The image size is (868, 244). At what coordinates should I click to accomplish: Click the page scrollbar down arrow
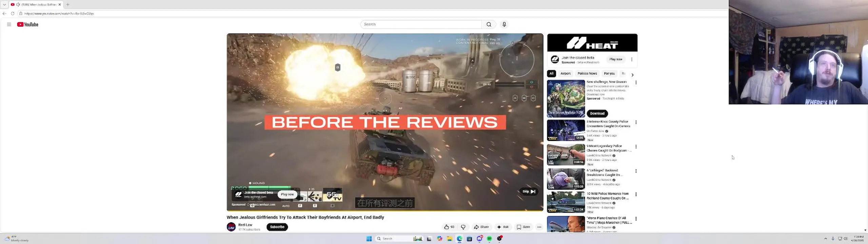coord(865,230)
